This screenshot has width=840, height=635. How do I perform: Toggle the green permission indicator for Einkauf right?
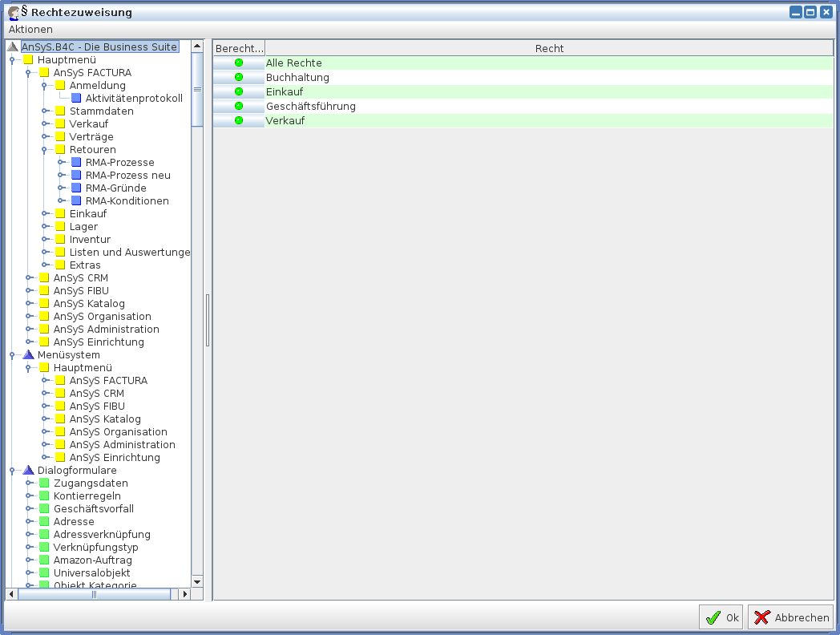tap(238, 92)
